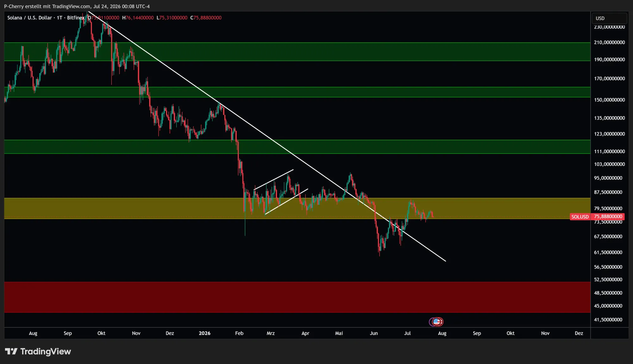Click the US flag economic event icon
The height and width of the screenshot is (364, 633).
(x=437, y=322)
